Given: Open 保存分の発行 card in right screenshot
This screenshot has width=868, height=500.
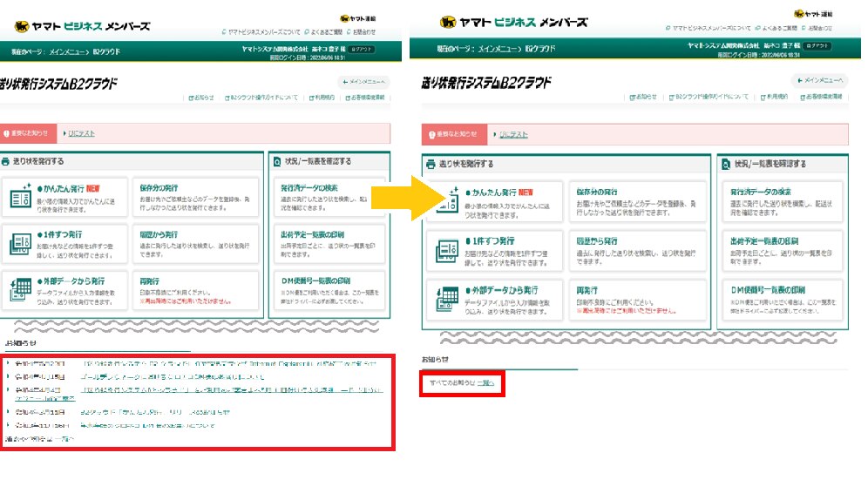Looking at the screenshot, I should click(x=638, y=202).
